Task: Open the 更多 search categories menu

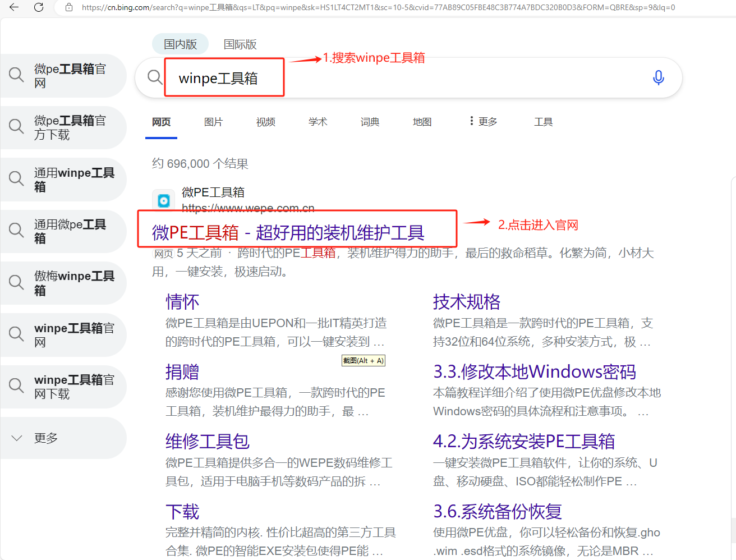Action: pyautogui.click(x=483, y=121)
